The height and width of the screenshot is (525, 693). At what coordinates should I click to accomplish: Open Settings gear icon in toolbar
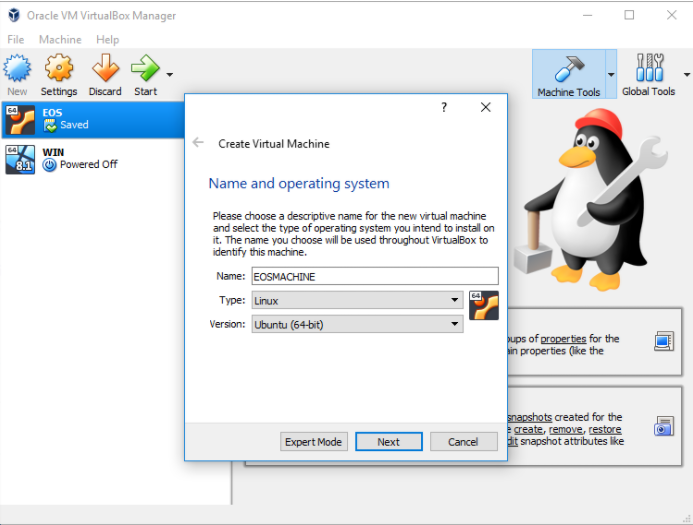(x=59, y=68)
